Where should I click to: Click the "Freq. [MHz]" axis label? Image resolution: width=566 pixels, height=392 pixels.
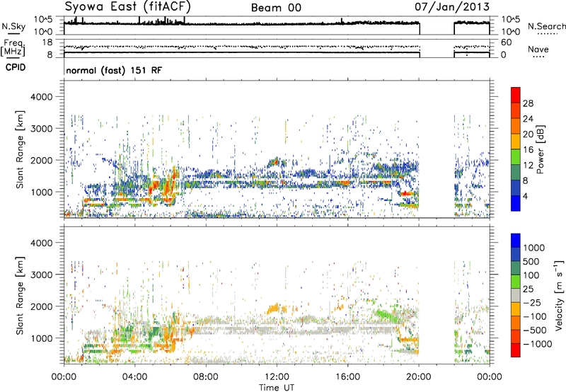point(13,47)
